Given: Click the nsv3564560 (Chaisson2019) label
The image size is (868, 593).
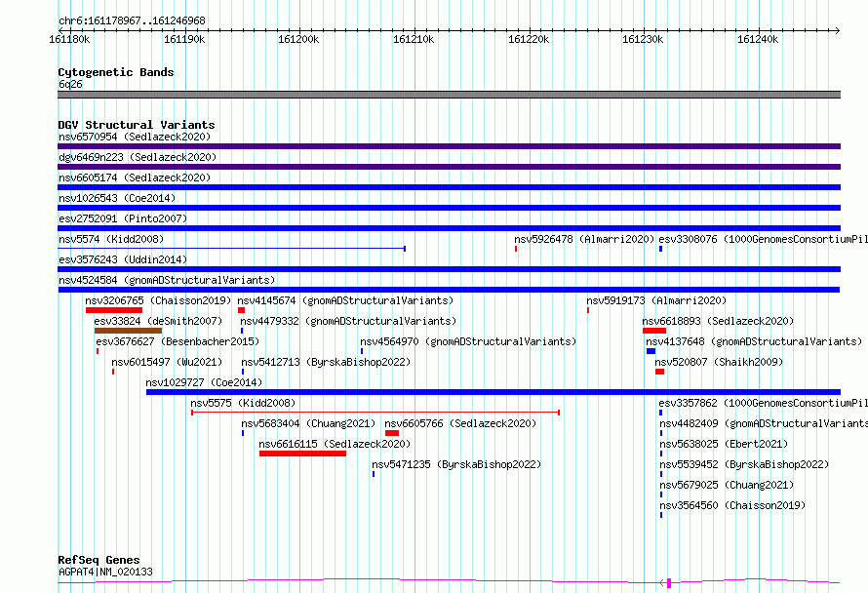Looking at the screenshot, I should pyautogui.click(x=732, y=505).
